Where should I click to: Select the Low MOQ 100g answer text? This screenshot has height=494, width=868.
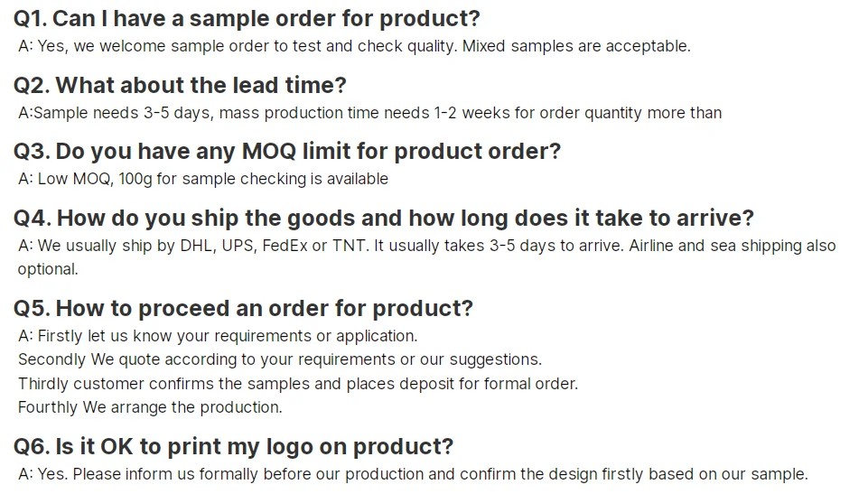(203, 179)
